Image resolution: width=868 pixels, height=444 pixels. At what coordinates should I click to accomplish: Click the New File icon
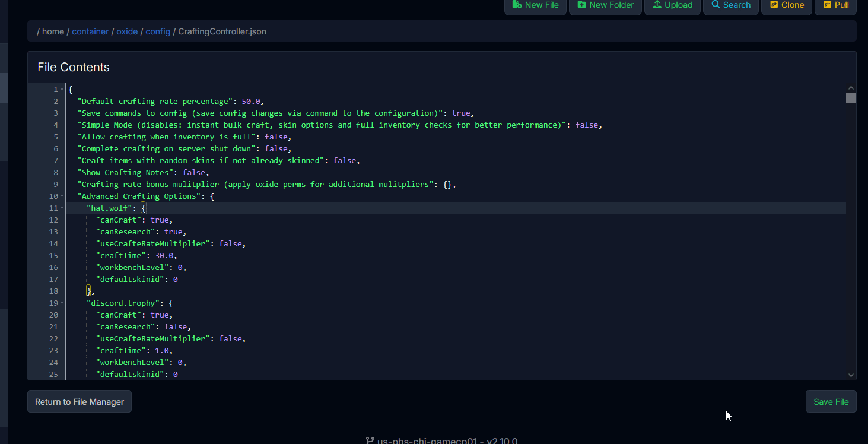tap(517, 5)
